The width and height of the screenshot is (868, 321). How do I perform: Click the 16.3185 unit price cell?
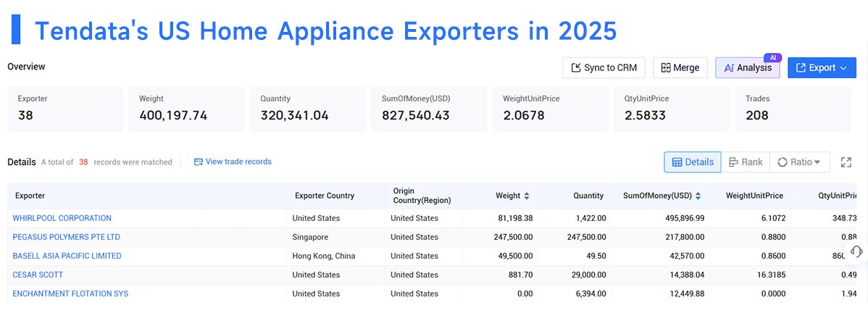point(771,275)
